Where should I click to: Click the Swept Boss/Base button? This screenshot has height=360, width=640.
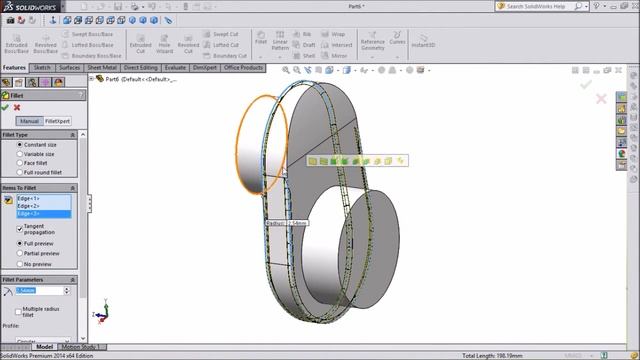click(x=88, y=34)
